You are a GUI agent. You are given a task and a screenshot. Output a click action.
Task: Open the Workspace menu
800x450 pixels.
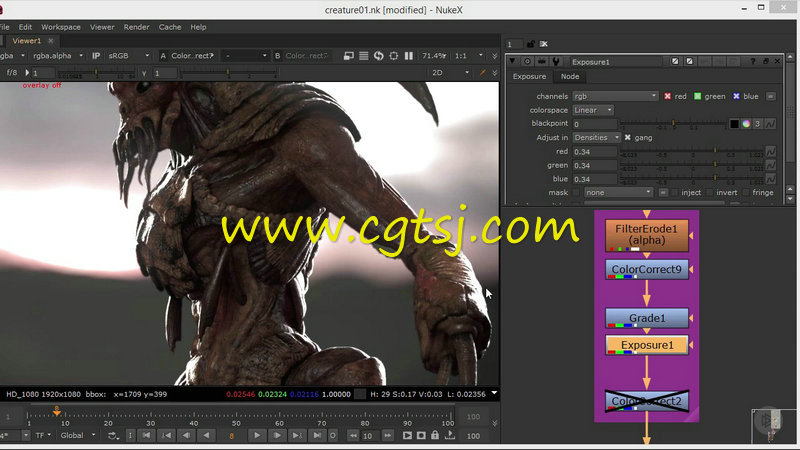tap(61, 27)
